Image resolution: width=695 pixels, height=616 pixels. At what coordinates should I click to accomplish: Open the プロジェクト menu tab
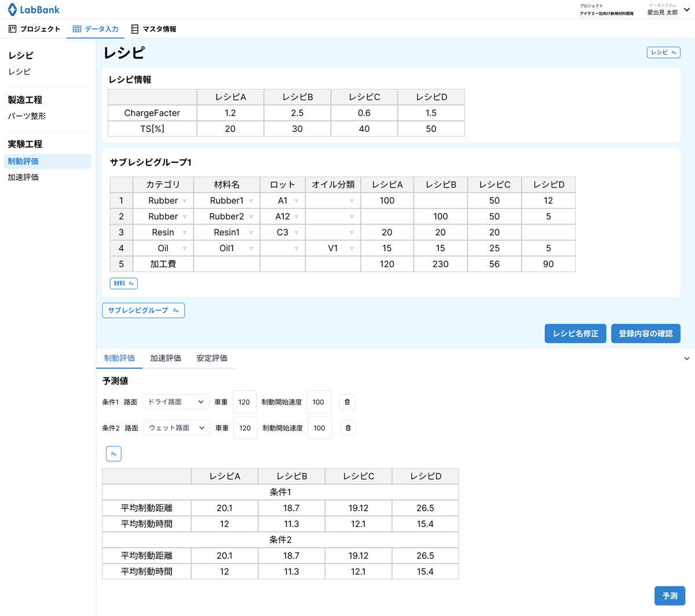pyautogui.click(x=35, y=29)
